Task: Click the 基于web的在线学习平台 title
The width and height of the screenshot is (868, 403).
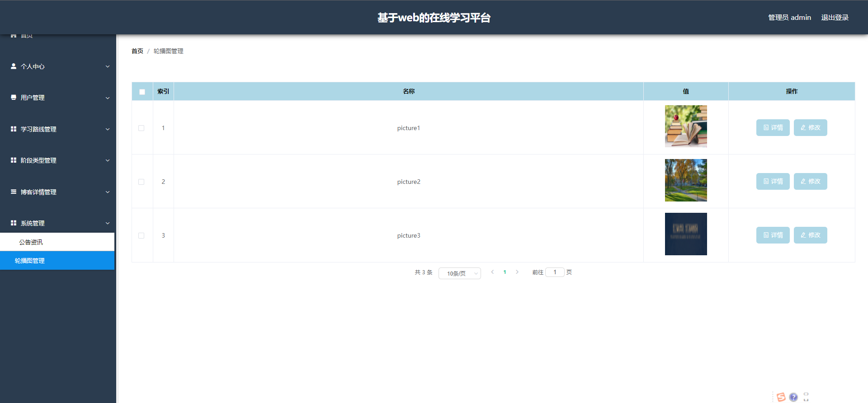Action: [x=434, y=18]
